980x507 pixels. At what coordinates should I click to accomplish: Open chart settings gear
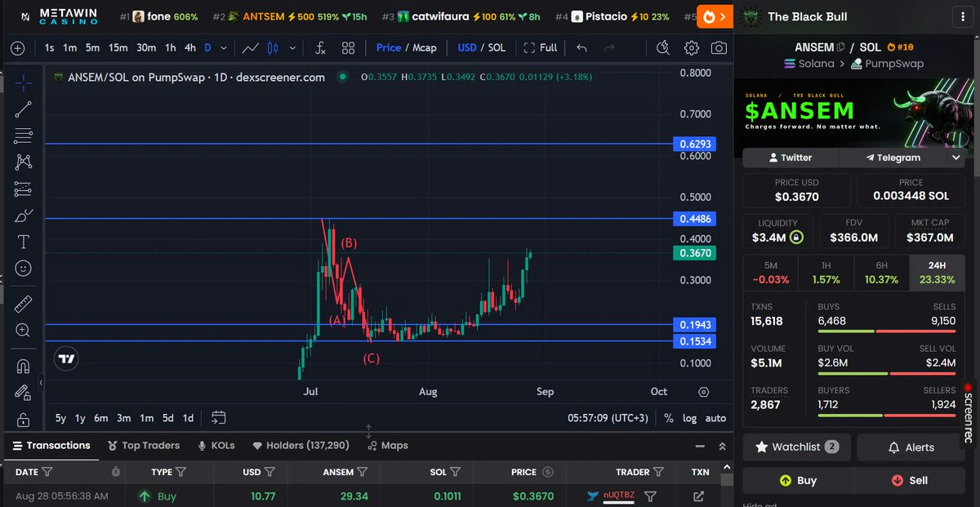coord(692,48)
